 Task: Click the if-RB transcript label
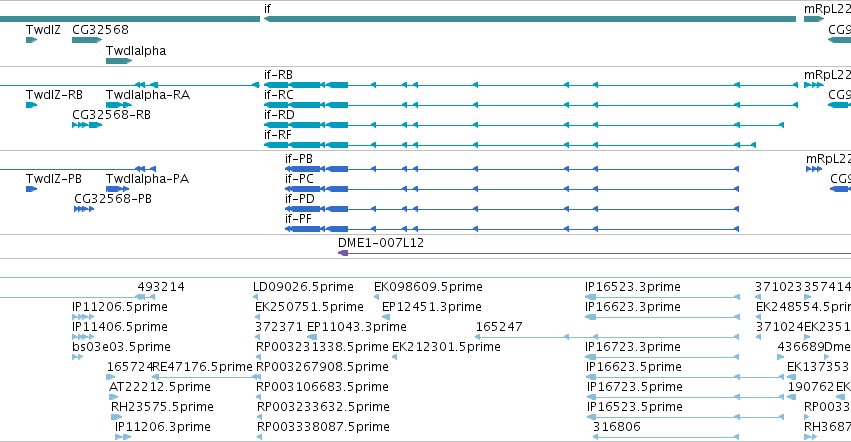(x=278, y=74)
